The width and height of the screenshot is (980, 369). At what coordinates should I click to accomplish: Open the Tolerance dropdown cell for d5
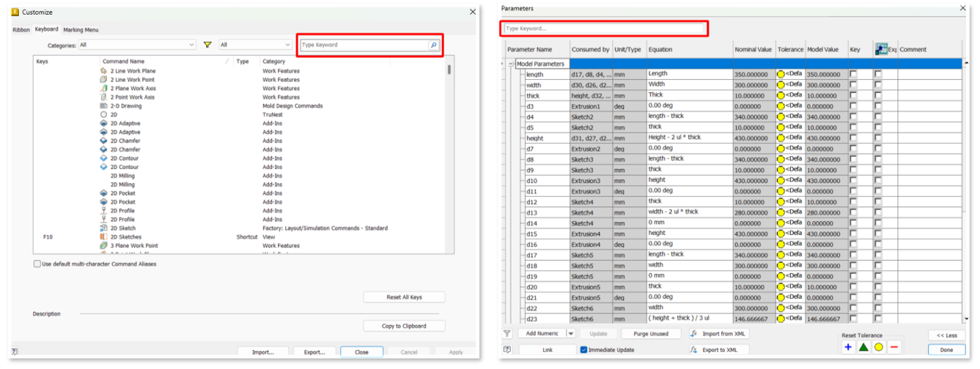tap(790, 127)
